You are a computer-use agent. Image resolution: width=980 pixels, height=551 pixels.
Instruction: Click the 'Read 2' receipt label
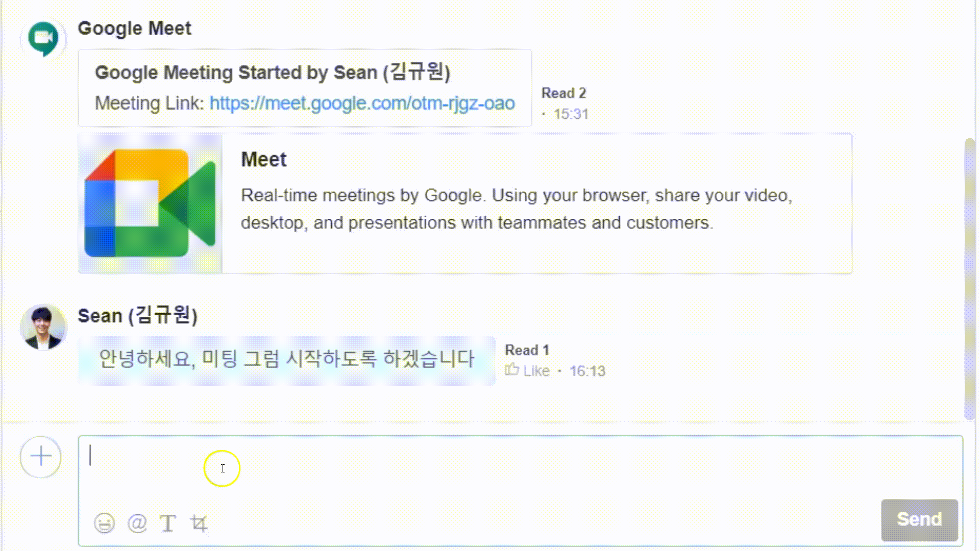pyautogui.click(x=563, y=93)
